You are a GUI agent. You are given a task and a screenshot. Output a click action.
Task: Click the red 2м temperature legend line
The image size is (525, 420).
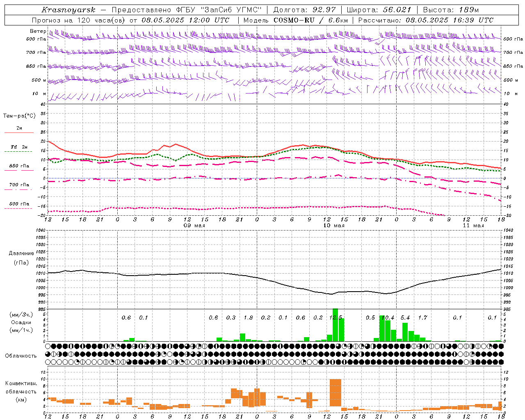19,132
